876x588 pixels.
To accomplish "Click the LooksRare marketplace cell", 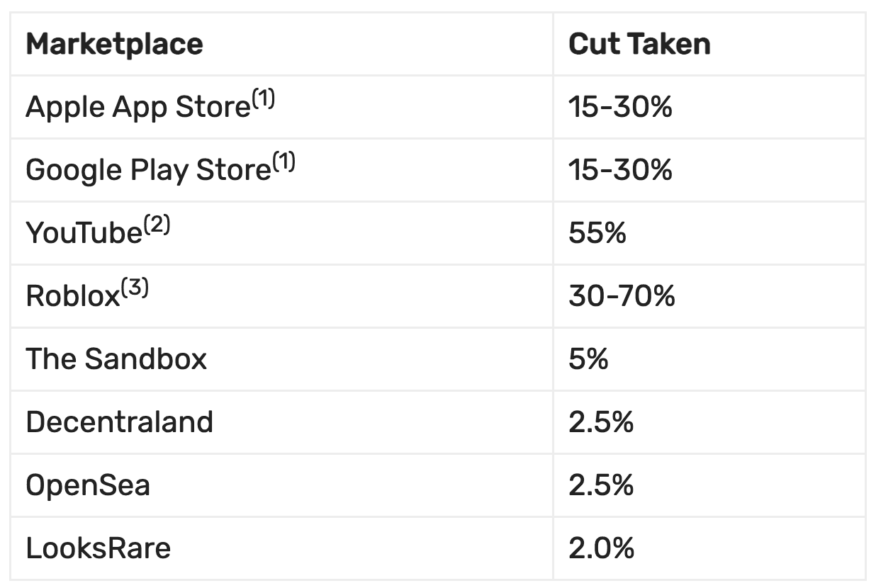I will [98, 549].
